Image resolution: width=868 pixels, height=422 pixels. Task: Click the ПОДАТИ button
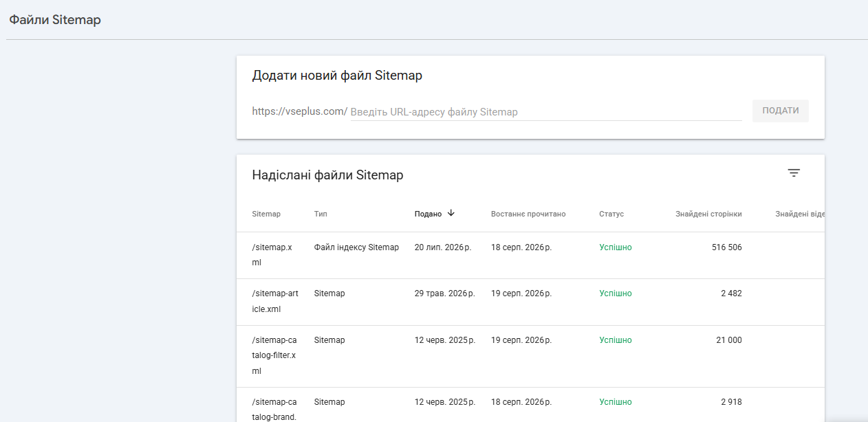(781, 111)
